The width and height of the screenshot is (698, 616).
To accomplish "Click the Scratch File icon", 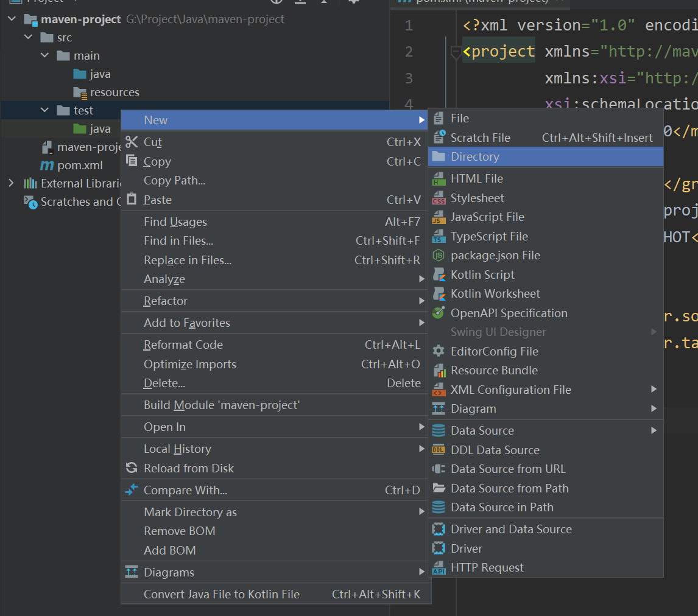I will (439, 138).
